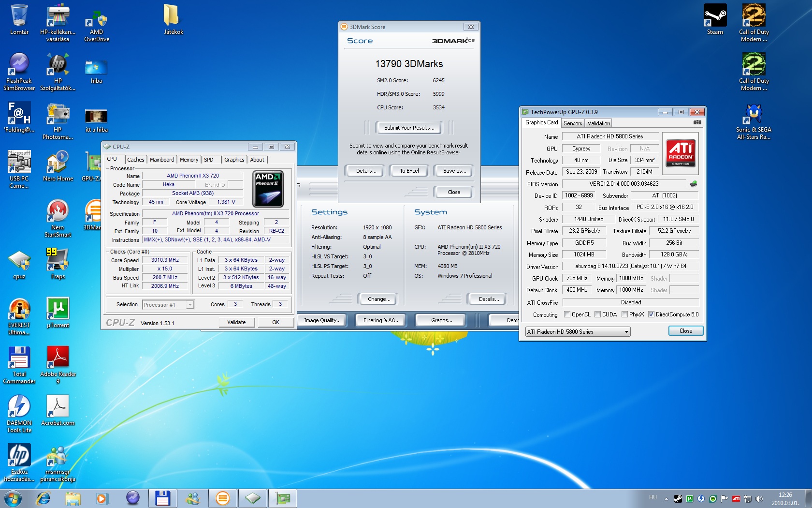This screenshot has width=812, height=508.
Task: Switch to Graphics tab in CPU-Z
Action: point(234,160)
